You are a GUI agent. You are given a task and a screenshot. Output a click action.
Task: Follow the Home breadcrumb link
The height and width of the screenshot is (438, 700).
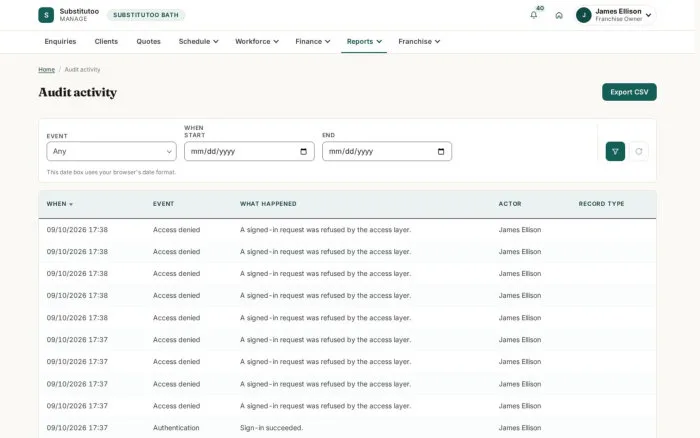[46, 70]
